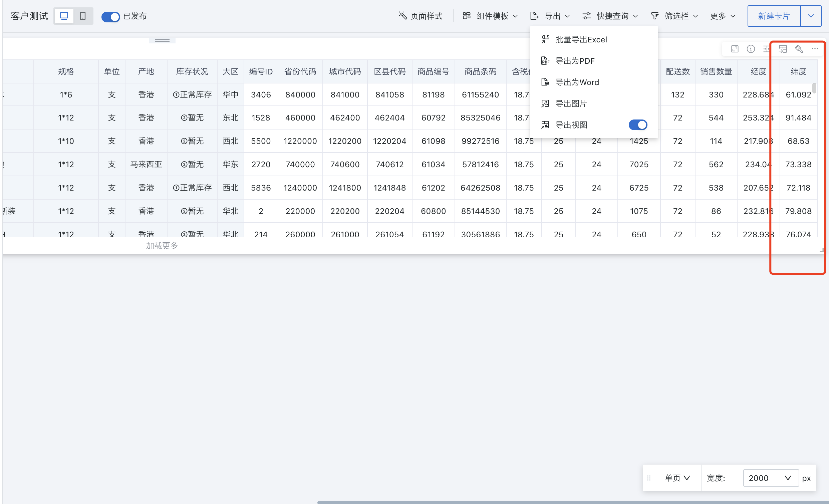Click the card drag handle at top
Screen dimensions: 829x504
[162, 41]
